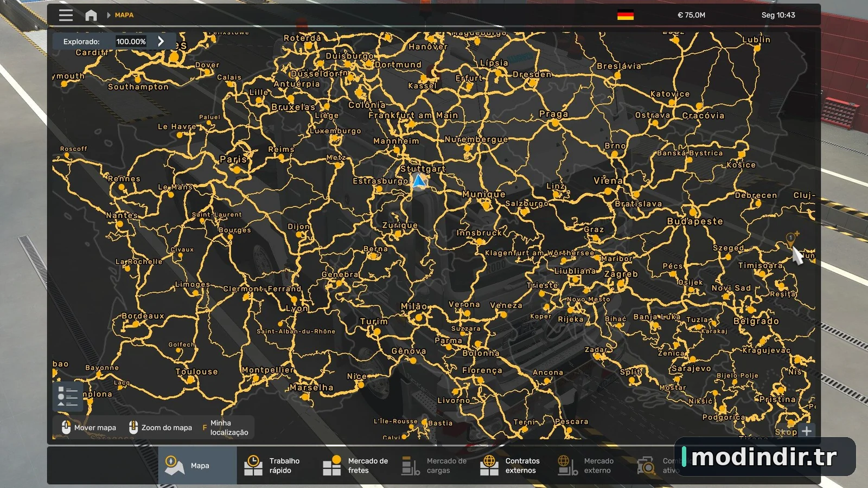
Task: Select Southampton on the map
Action: tap(138, 87)
